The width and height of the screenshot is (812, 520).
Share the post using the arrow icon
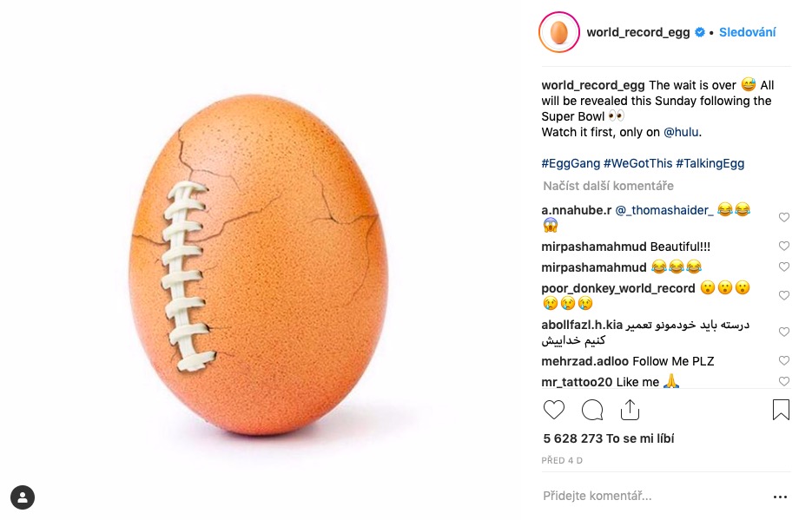point(630,410)
